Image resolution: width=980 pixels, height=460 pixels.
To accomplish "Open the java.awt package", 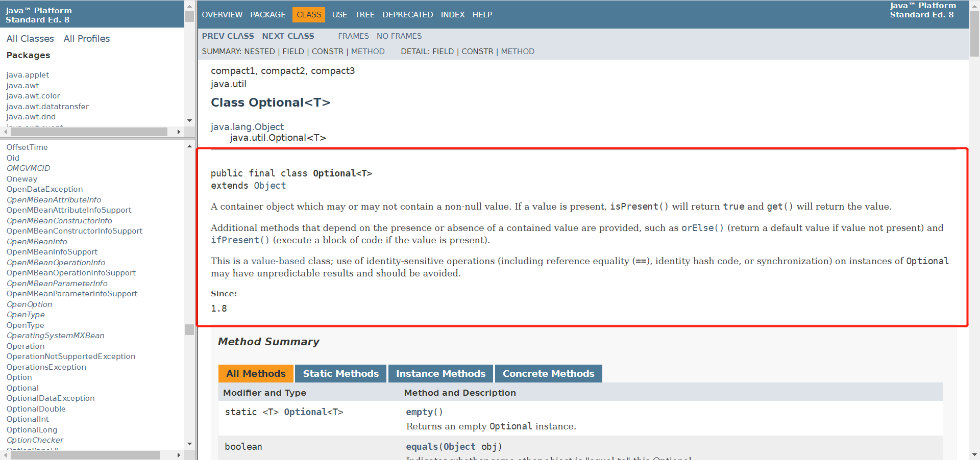I will [22, 86].
